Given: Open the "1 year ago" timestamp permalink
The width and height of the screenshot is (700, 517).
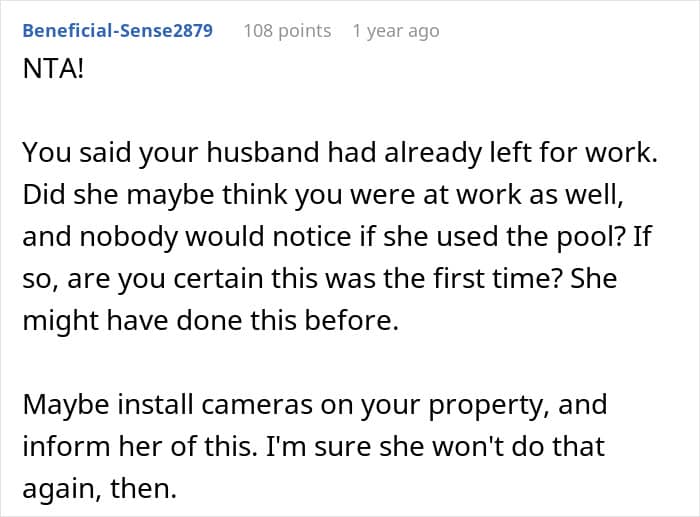Looking at the screenshot, I should coord(395,31).
